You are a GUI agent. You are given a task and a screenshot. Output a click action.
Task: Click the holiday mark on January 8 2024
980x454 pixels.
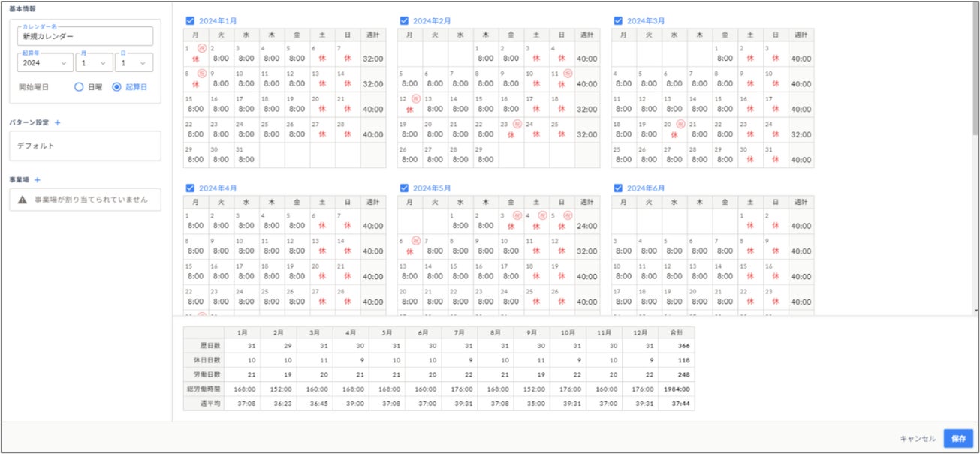click(201, 74)
